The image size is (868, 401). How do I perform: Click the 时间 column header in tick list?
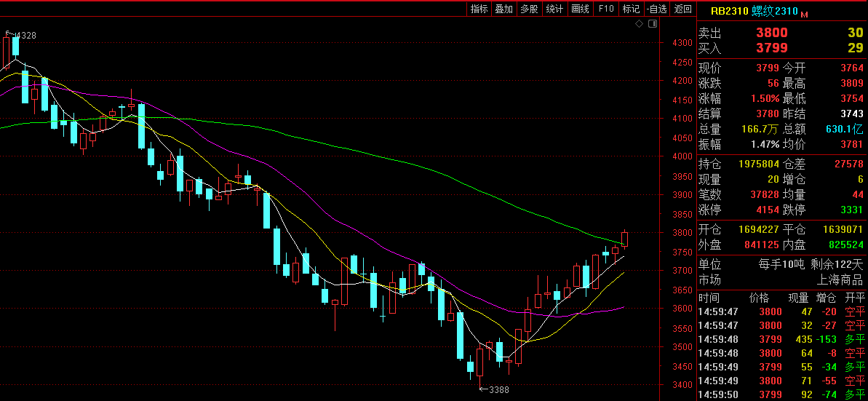coord(709,298)
